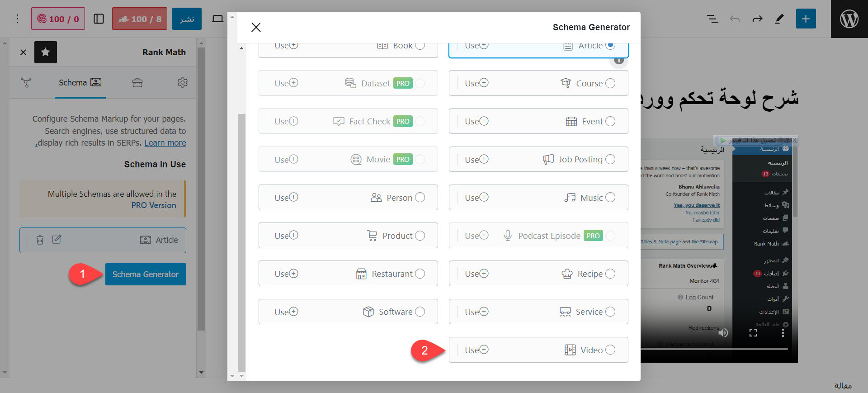Select the Video schema radio button

[x=610, y=350]
